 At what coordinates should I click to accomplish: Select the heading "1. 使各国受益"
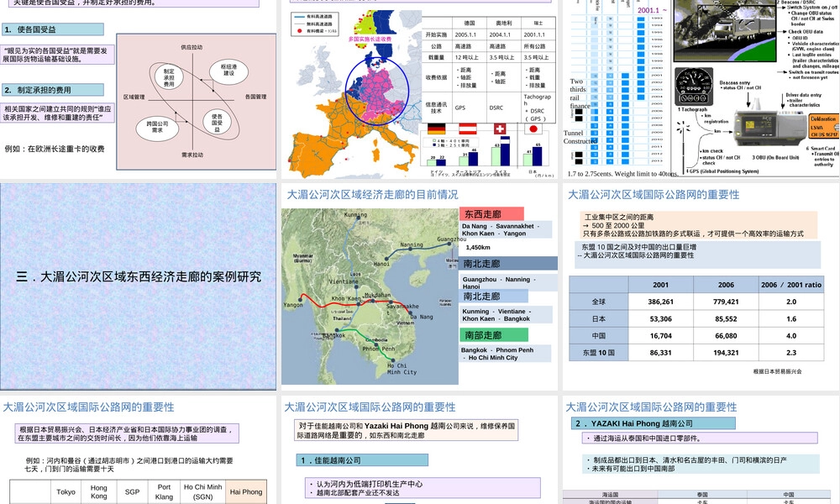(x=52, y=29)
